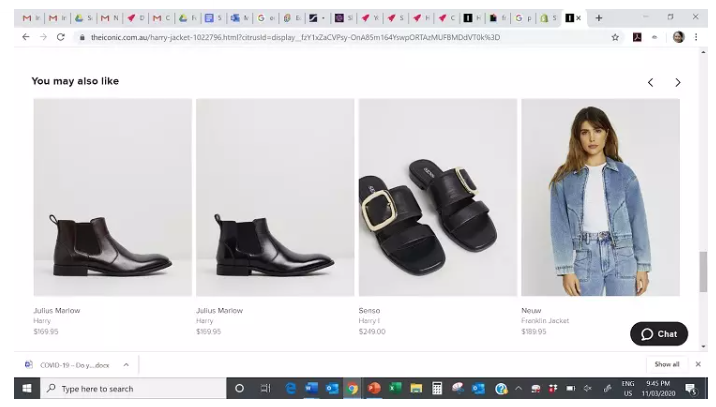Click the next arrow in the product carousel
The width and height of the screenshot is (716, 407).
coord(677,82)
